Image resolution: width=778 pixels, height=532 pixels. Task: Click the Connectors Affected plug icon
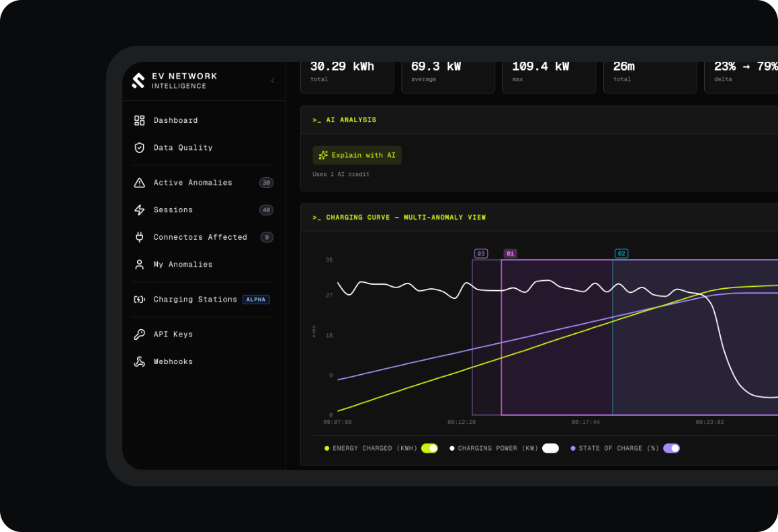click(140, 237)
